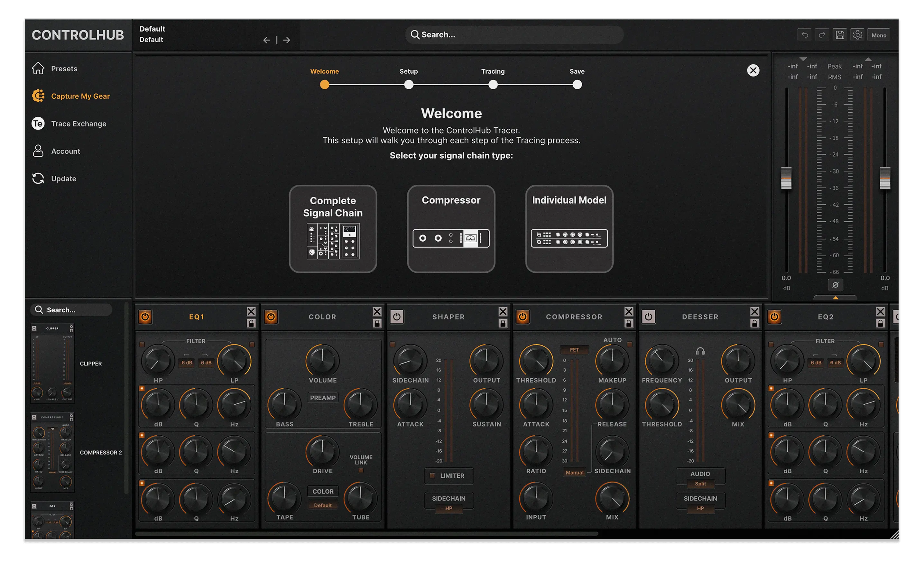The height and width of the screenshot is (563, 924).
Task: Open the Presets home icon
Action: click(x=38, y=69)
